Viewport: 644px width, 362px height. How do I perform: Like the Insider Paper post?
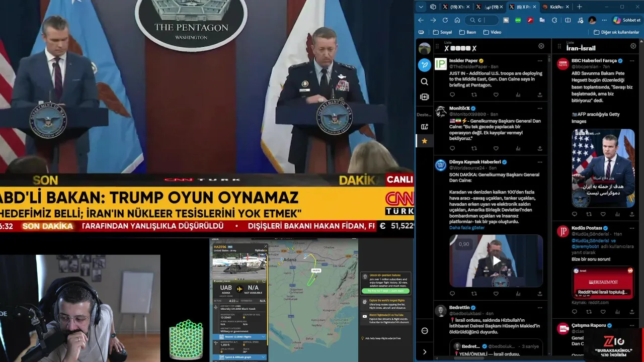[496, 95]
